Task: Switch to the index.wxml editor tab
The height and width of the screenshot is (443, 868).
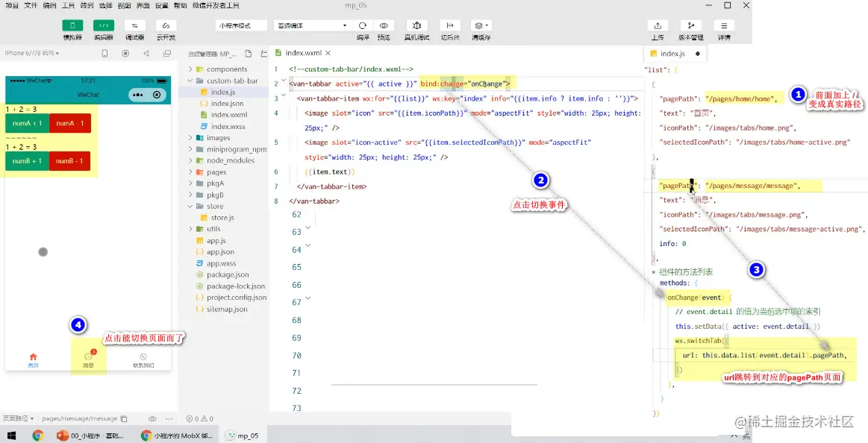Action: (303, 53)
